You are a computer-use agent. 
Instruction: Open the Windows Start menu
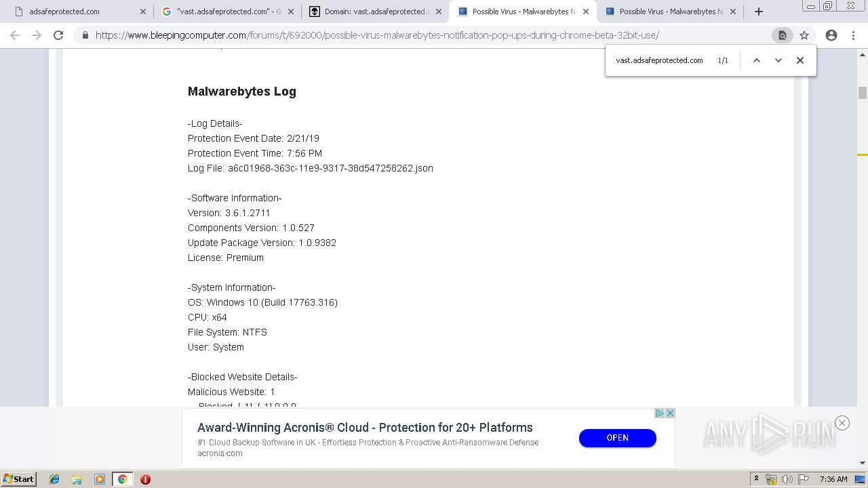tap(19, 479)
